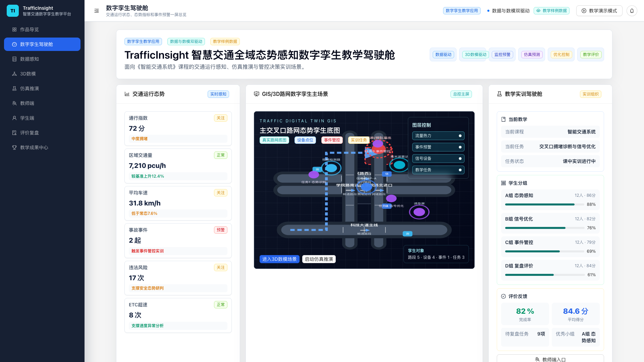Open 作品导览 in the sidebar
The image size is (644, 362).
point(42,29)
